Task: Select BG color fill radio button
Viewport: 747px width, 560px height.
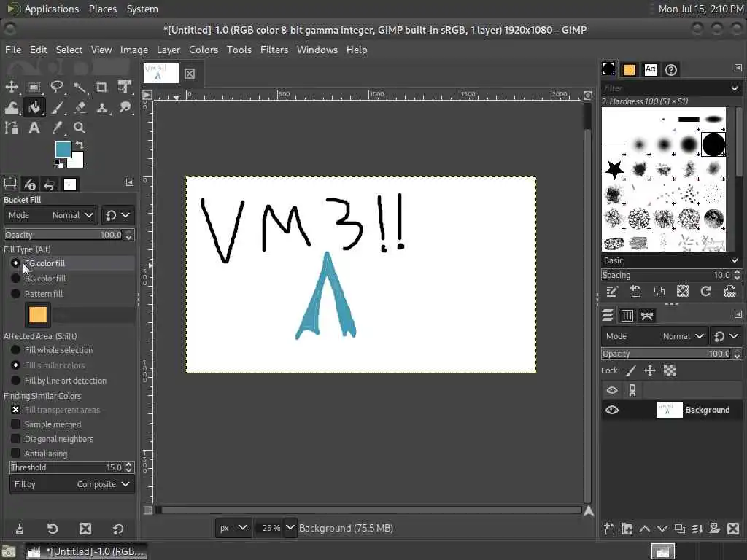Action: point(16,278)
